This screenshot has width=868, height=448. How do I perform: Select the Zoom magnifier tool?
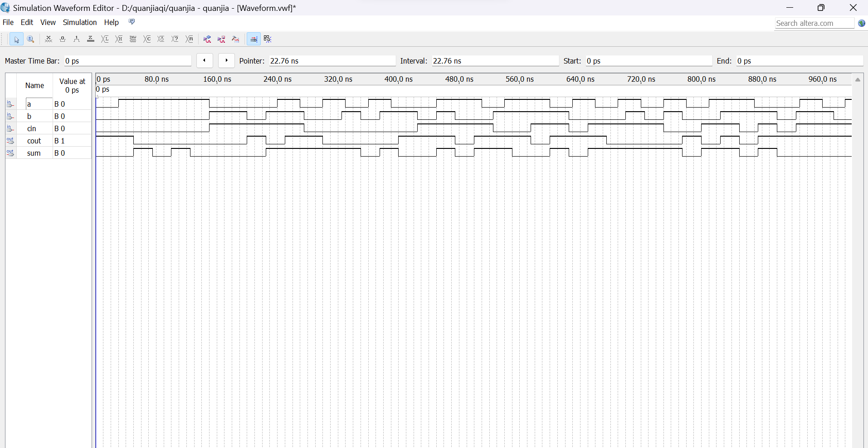pos(30,39)
